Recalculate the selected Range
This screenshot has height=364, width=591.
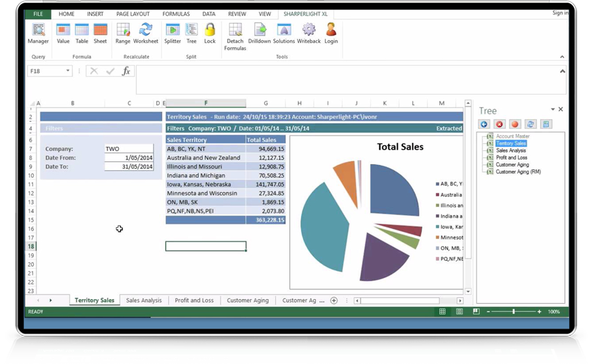coord(123,34)
